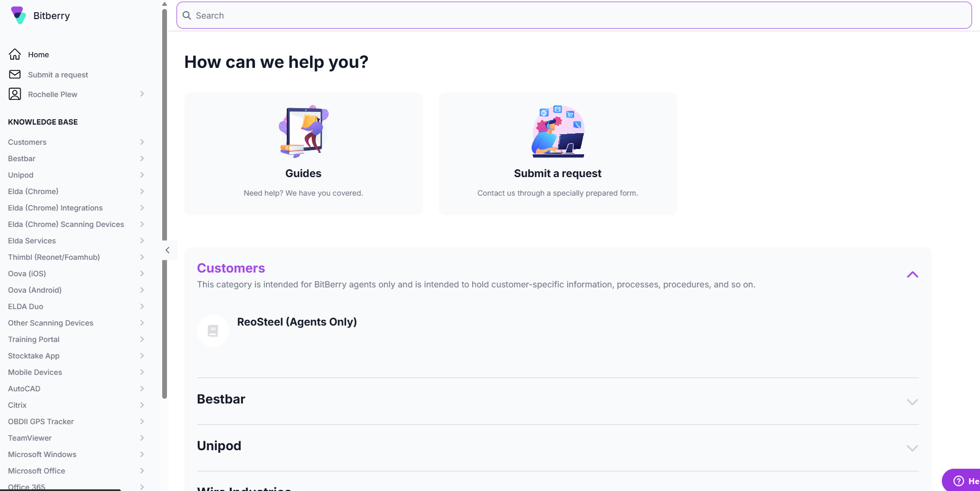This screenshot has width=980, height=491.
Task: Go to Home in sidebar
Action: [38, 55]
